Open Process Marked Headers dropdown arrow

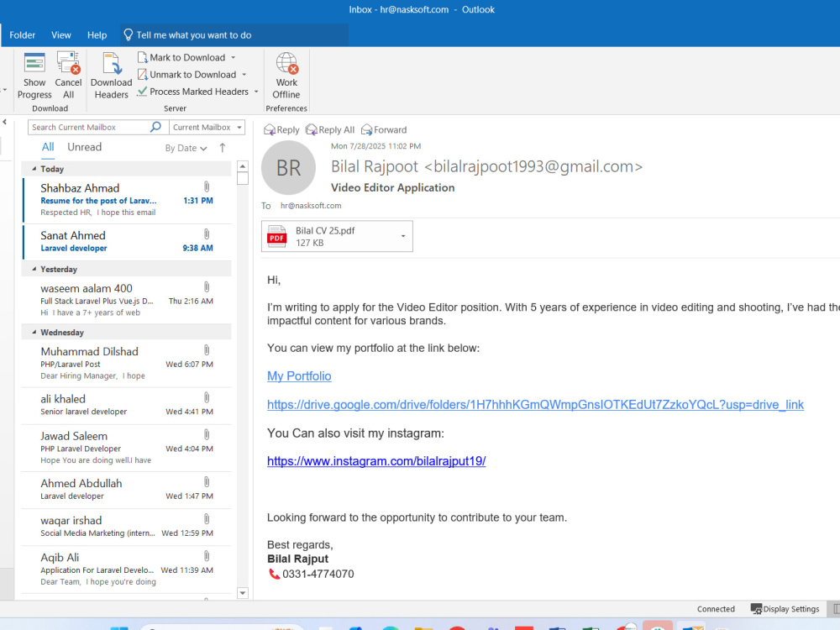tap(256, 92)
